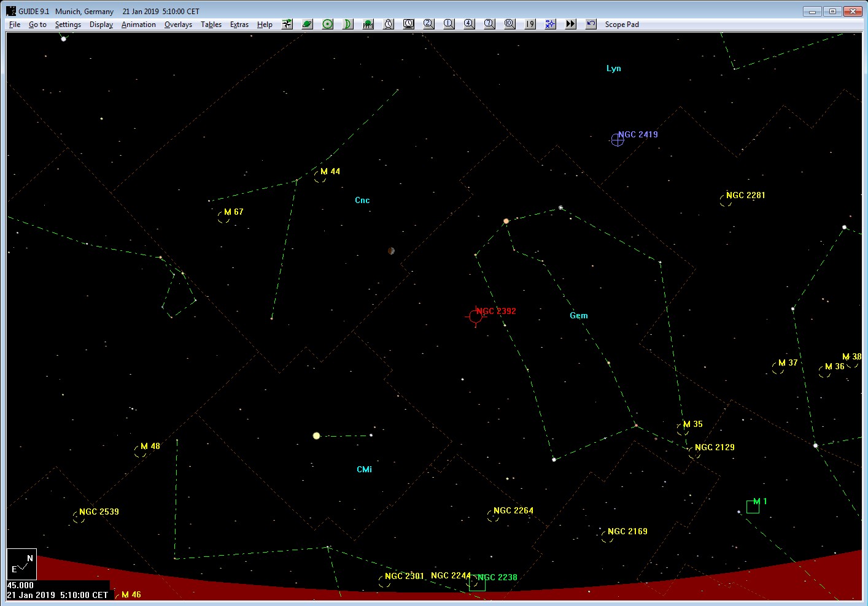
Task: Click the date and time legend at the bottom-left
Action: [x=58, y=595]
